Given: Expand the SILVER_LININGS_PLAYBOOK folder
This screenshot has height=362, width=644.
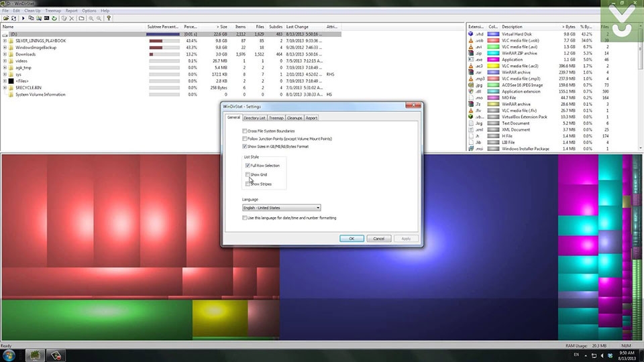Looking at the screenshot, I should pyautogui.click(x=5, y=41).
